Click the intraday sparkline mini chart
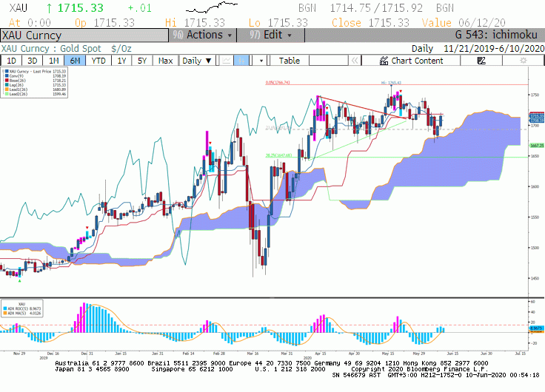This screenshot has height=392, width=545. (x=212, y=7)
